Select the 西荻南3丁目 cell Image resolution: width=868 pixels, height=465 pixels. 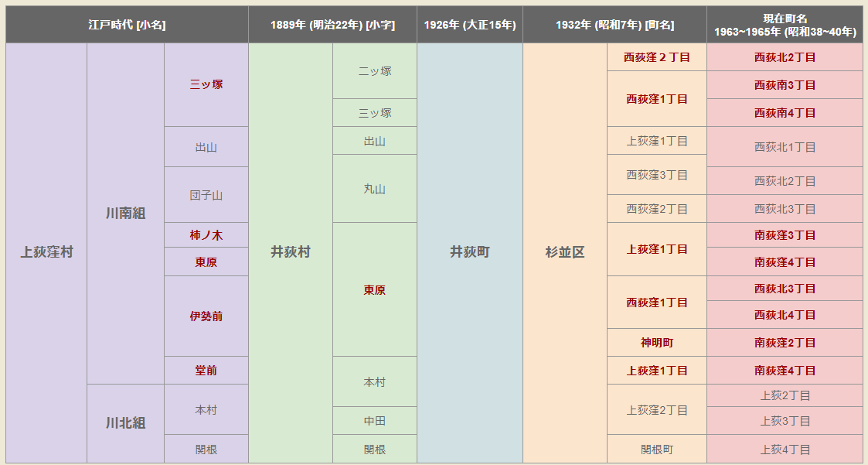(x=785, y=85)
